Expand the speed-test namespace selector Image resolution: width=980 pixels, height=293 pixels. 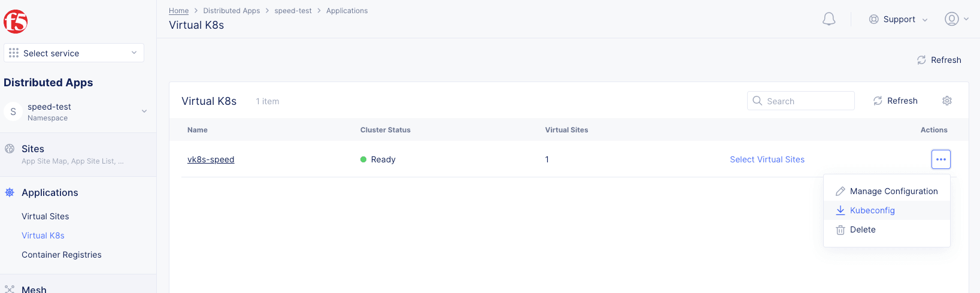pos(144,111)
